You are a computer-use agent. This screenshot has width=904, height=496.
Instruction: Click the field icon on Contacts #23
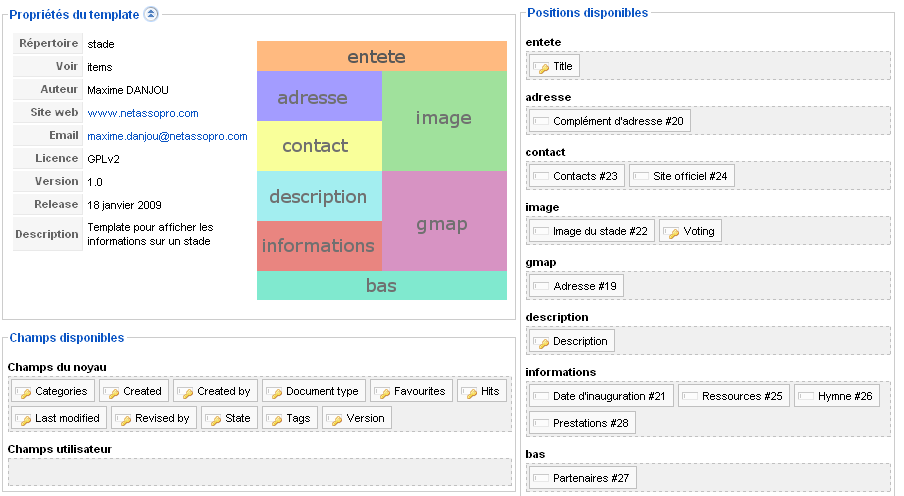[541, 176]
